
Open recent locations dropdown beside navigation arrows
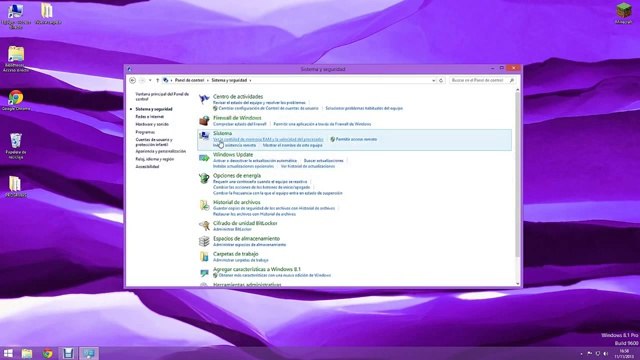coord(150,80)
